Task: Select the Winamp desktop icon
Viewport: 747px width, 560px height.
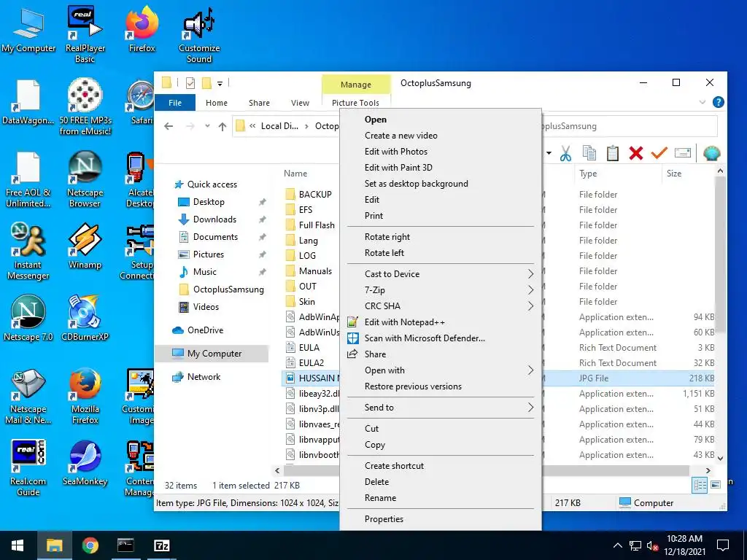Action: [x=85, y=246]
